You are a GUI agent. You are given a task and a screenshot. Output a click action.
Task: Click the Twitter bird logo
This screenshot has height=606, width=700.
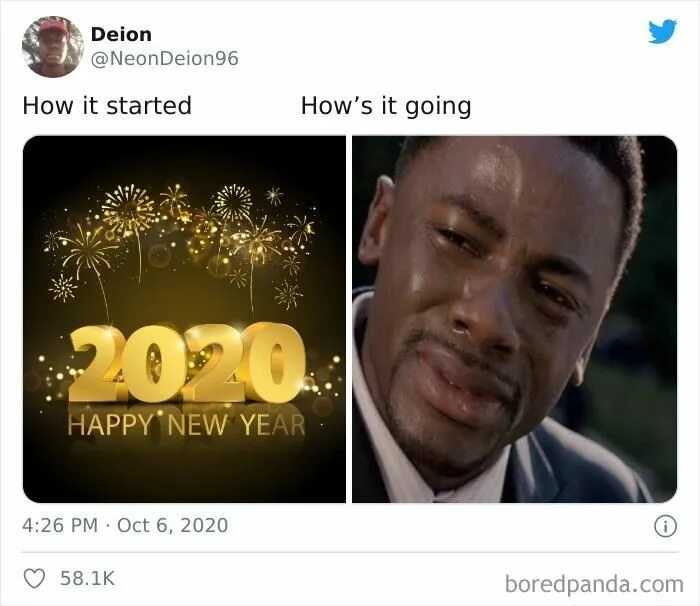tap(662, 32)
